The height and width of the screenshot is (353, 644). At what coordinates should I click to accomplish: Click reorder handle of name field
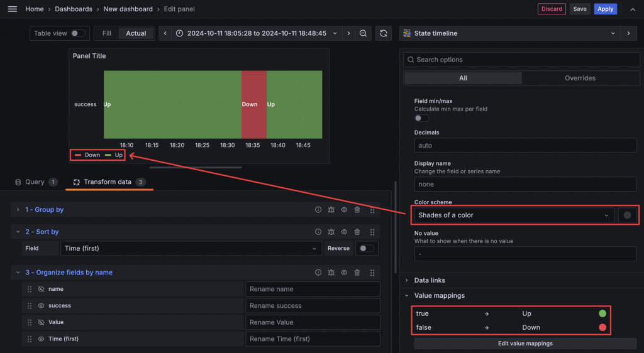(x=30, y=289)
